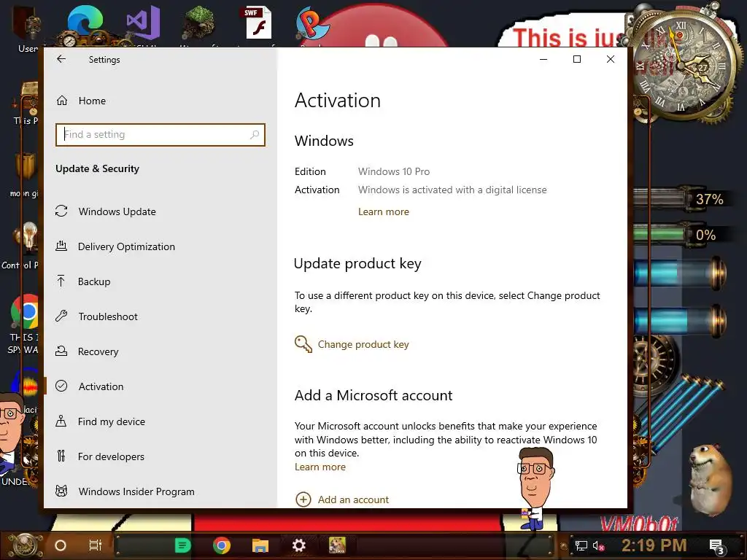This screenshot has width=747, height=560.
Task: Click the 2:19 PM taskbar clock
Action: point(654,545)
